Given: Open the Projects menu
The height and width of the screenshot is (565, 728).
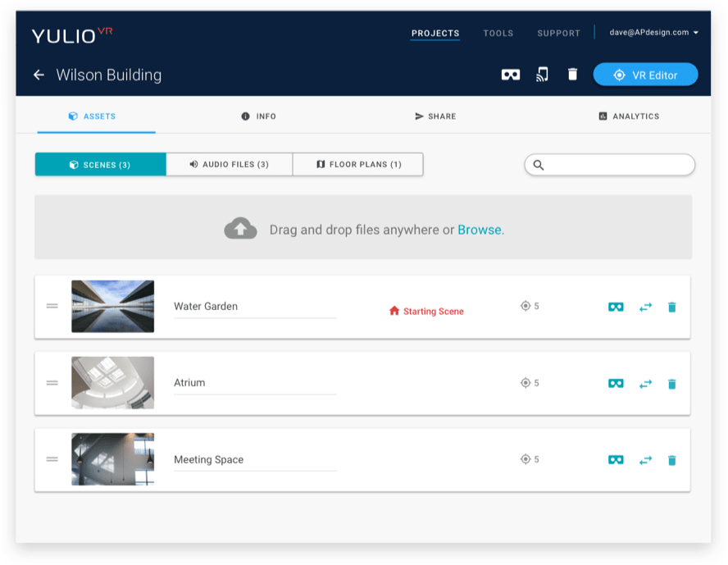Looking at the screenshot, I should (x=435, y=34).
